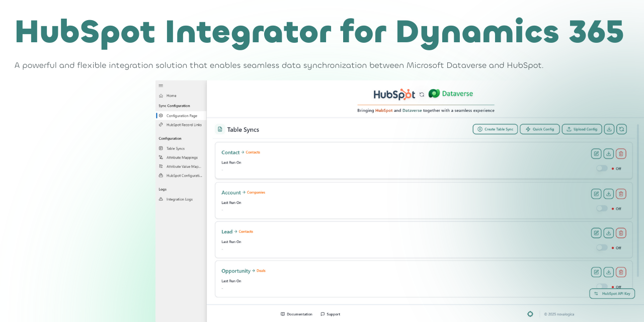Click Quick Config button

pyautogui.click(x=540, y=129)
